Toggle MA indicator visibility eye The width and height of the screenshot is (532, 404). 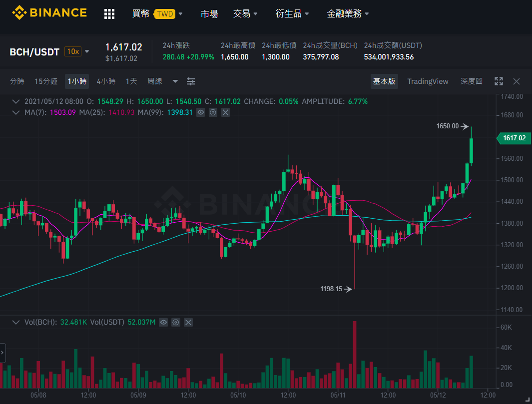point(201,112)
